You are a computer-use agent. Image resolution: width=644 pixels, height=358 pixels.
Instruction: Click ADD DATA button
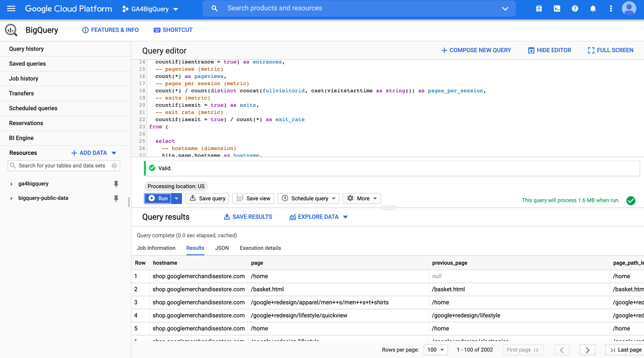89,153
